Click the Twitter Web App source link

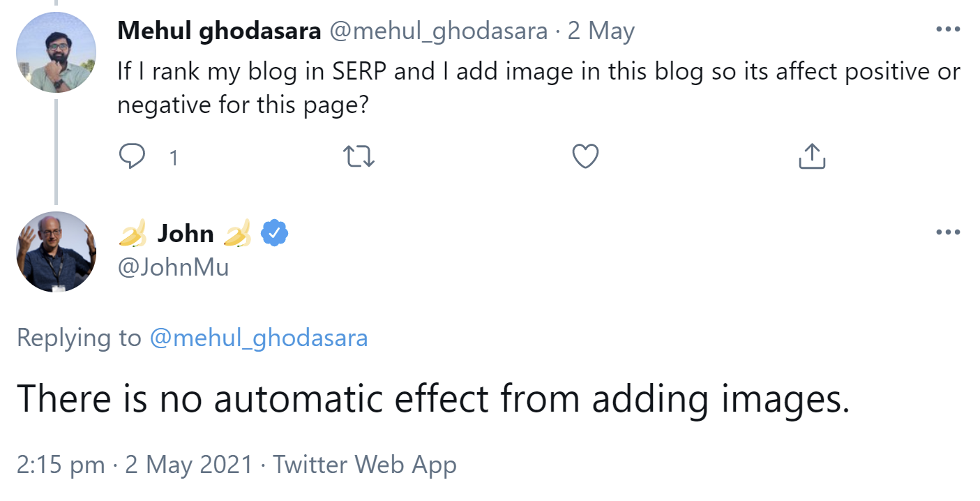point(365,465)
